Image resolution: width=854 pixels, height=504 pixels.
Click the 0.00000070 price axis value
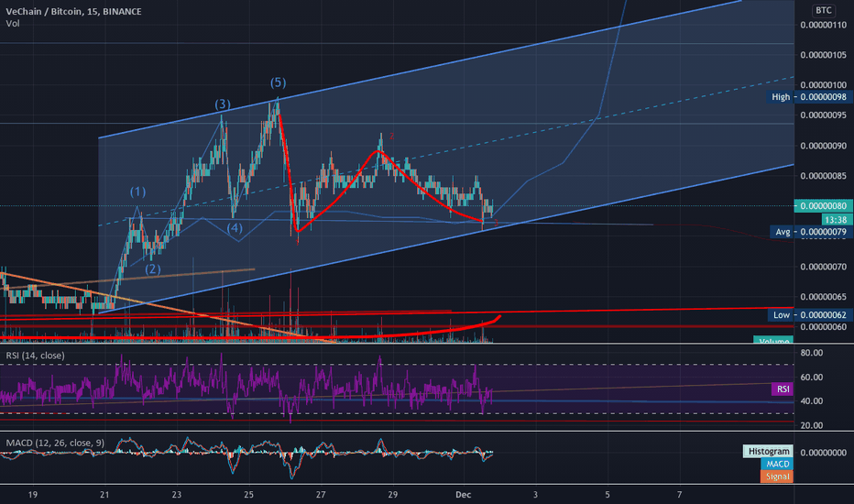click(x=824, y=267)
